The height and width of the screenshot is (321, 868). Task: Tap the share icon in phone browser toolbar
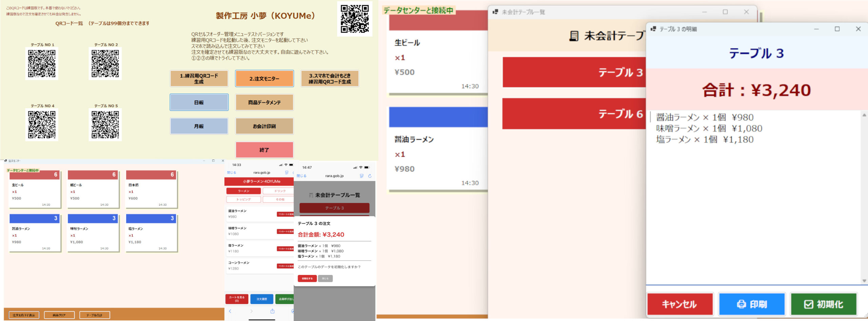(272, 311)
